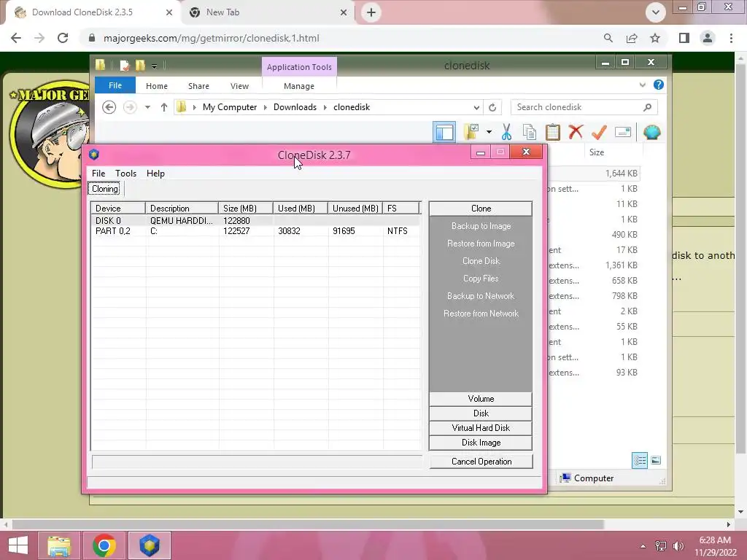The image size is (747, 560).
Task: Refresh the clonedisk folder view
Action: click(x=492, y=107)
